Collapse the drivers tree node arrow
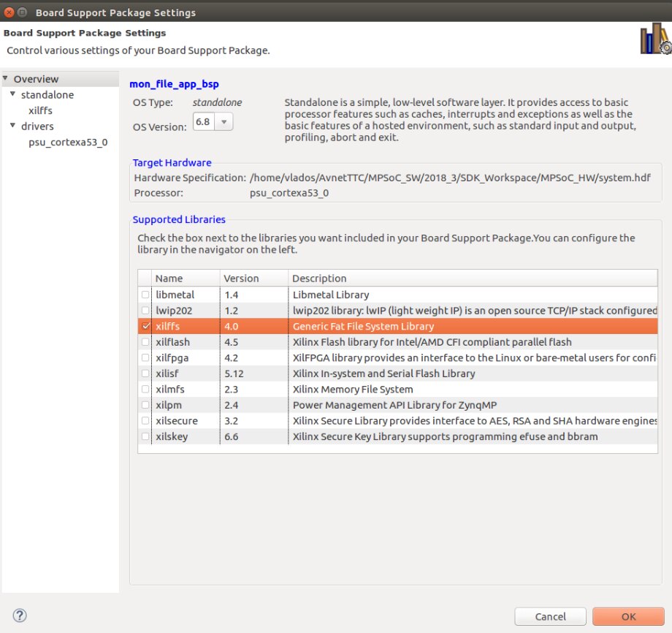This screenshot has height=633, width=672. tap(13, 125)
